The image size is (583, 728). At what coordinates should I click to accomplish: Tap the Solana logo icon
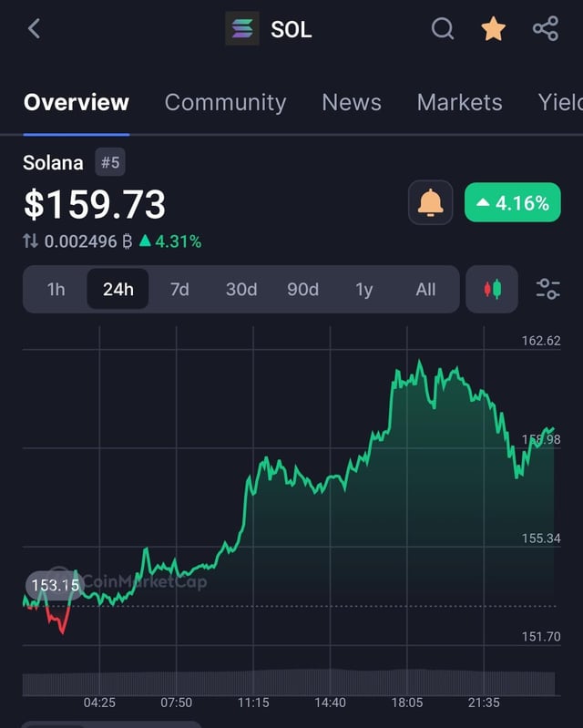tap(242, 29)
